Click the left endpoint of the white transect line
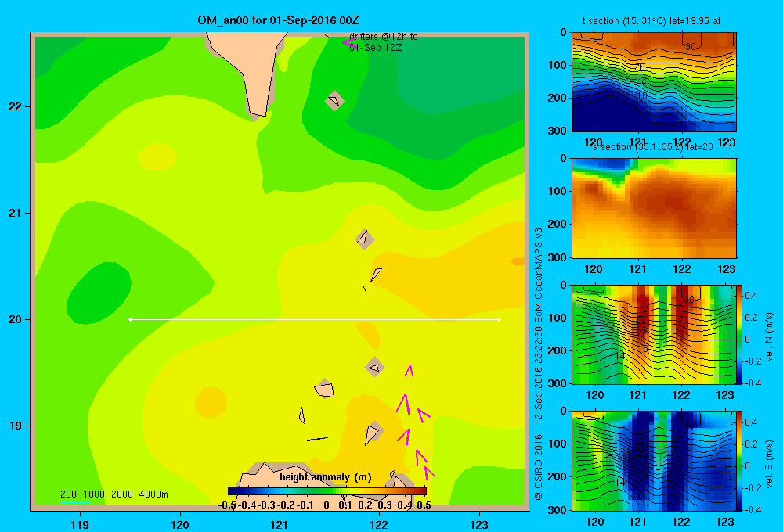 tap(130, 319)
